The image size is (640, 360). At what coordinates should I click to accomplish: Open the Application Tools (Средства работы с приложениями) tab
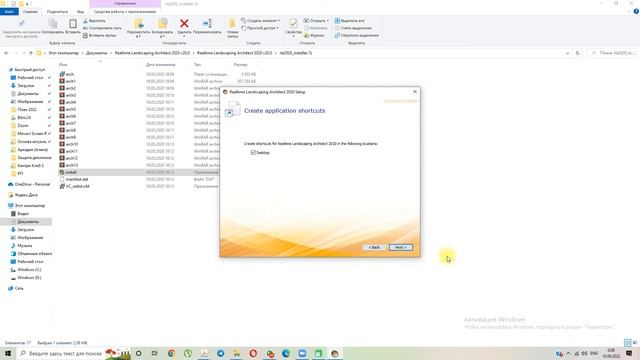tap(125, 11)
